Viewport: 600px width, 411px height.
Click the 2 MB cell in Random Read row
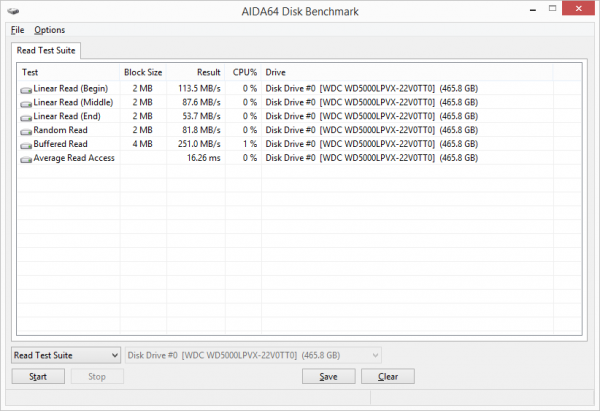(x=143, y=130)
